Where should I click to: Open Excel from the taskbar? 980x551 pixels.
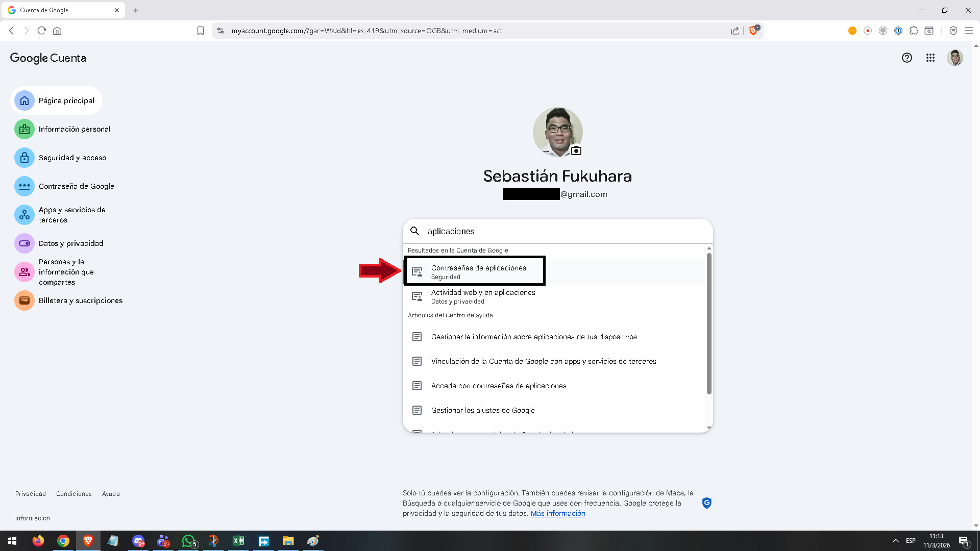238,541
